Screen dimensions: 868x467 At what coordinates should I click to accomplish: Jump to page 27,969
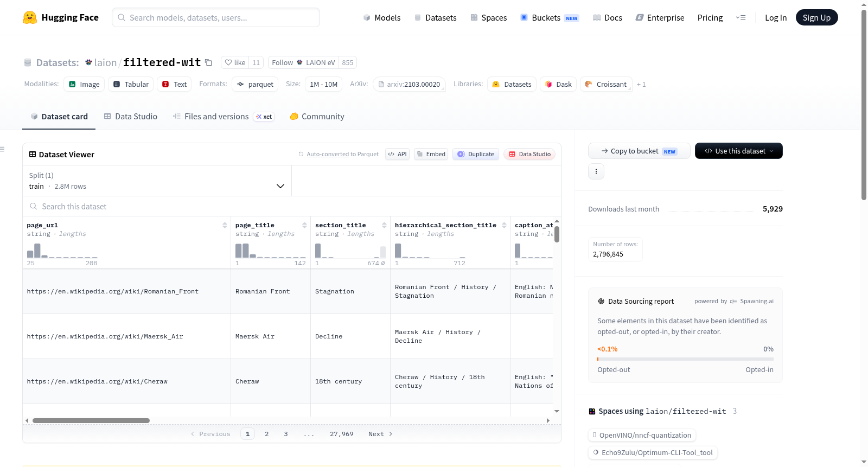341,434
